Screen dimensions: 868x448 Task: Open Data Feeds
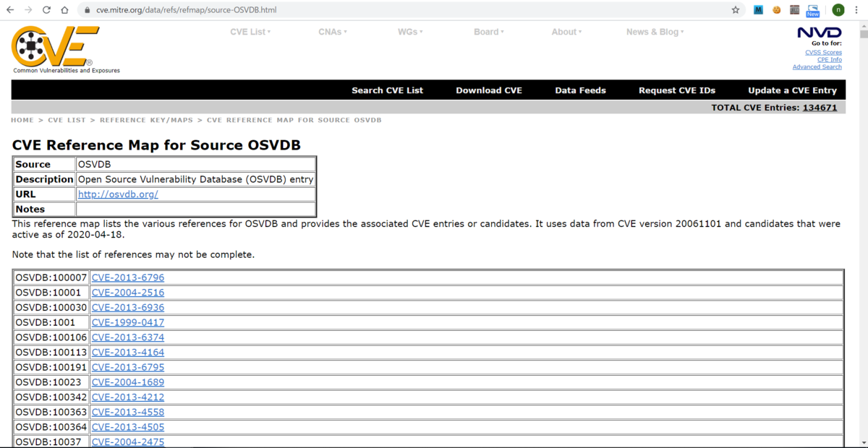coord(580,90)
